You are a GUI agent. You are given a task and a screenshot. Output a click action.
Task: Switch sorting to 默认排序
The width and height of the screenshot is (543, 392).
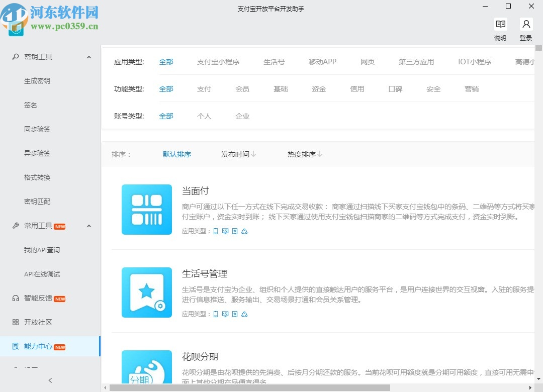coord(177,154)
